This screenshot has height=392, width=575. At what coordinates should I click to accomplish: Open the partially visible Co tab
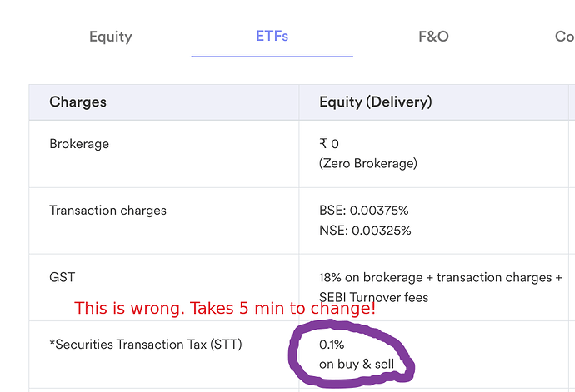tap(565, 37)
